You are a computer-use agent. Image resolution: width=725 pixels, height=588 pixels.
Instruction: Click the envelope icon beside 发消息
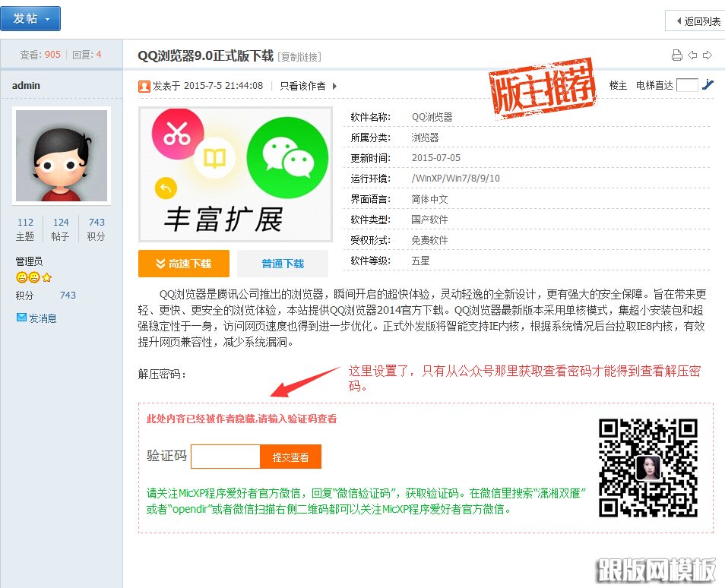[x=21, y=318]
